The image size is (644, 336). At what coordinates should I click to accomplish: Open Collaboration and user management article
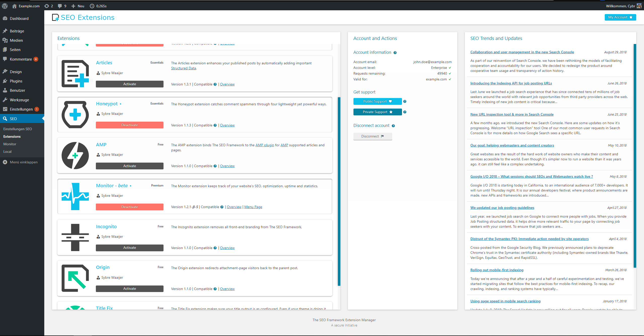click(522, 52)
